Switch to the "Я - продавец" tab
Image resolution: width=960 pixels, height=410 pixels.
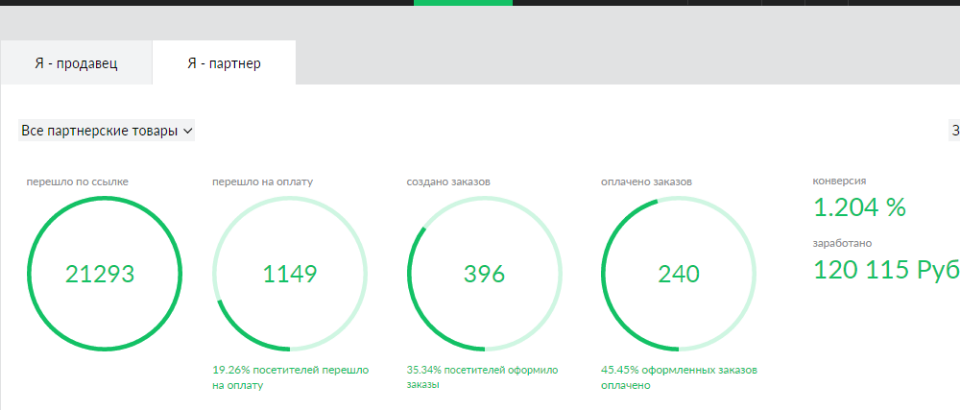point(76,63)
